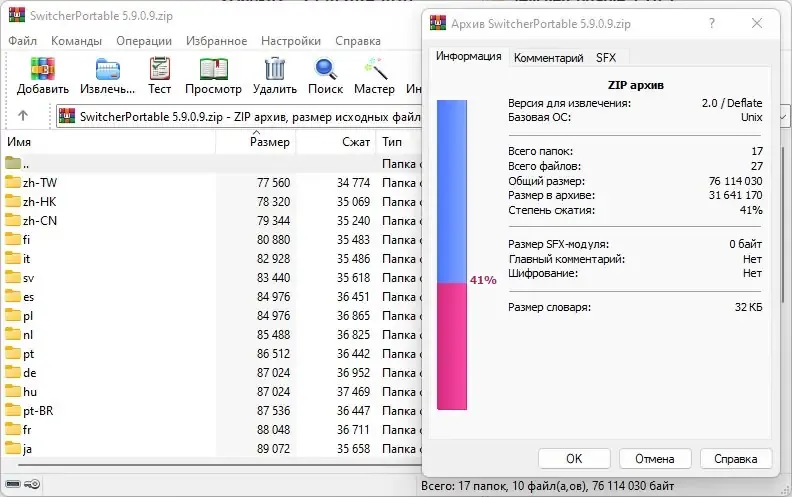Select the zh-HK folder icon
The height and width of the screenshot is (497, 792).
[13, 201]
